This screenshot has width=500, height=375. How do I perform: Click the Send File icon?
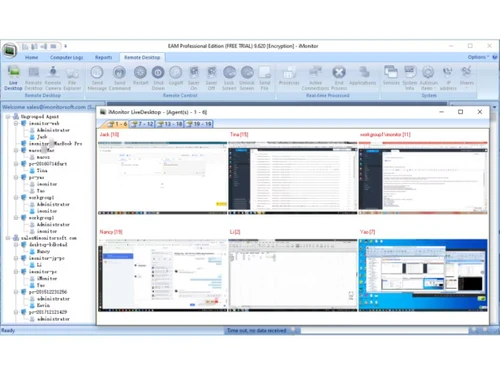[264, 78]
